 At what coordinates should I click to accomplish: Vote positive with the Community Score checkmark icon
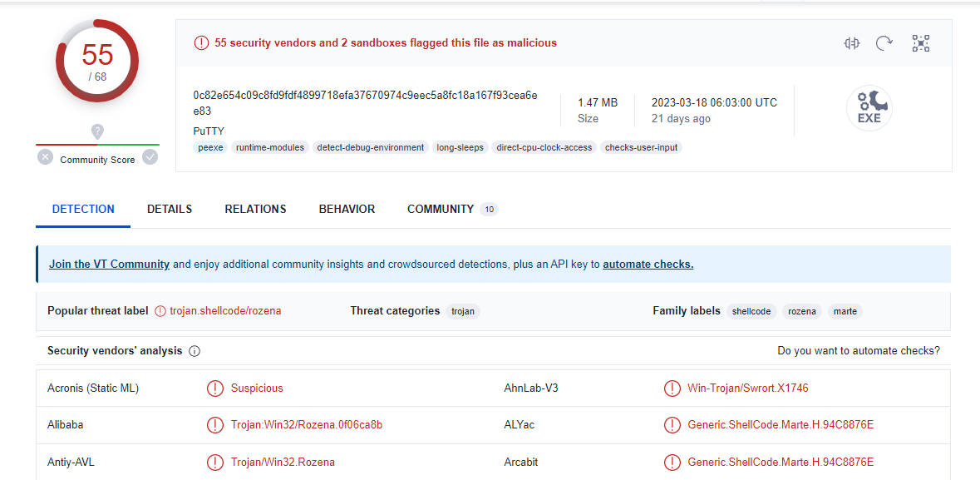(x=150, y=157)
